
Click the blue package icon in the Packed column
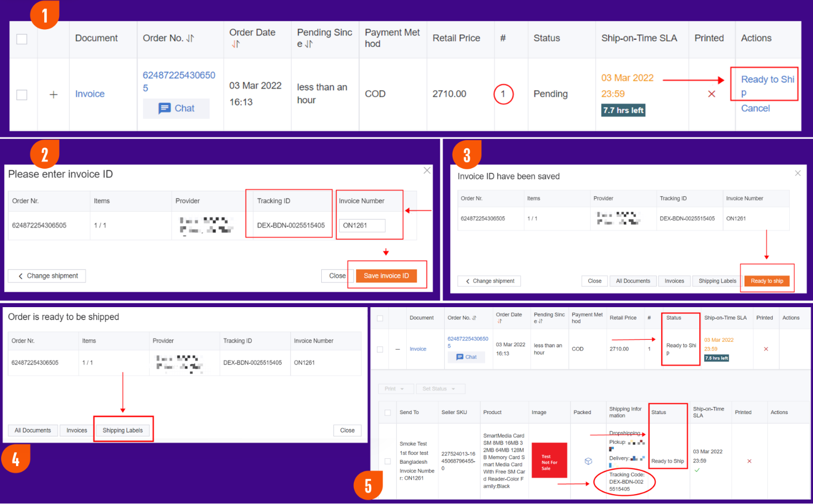(x=588, y=461)
